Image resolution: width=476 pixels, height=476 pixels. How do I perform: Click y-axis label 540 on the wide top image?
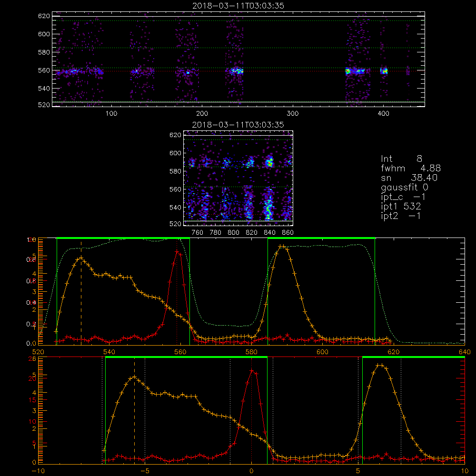click(44, 89)
